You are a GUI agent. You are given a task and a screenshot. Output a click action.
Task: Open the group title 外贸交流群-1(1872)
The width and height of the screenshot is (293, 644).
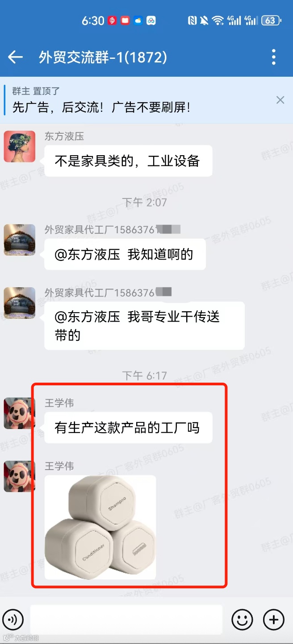[103, 57]
